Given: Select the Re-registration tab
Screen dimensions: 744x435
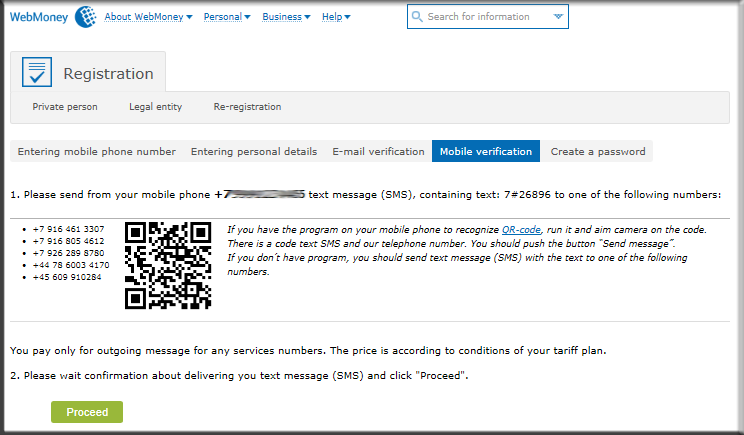Looking at the screenshot, I should click(x=247, y=107).
